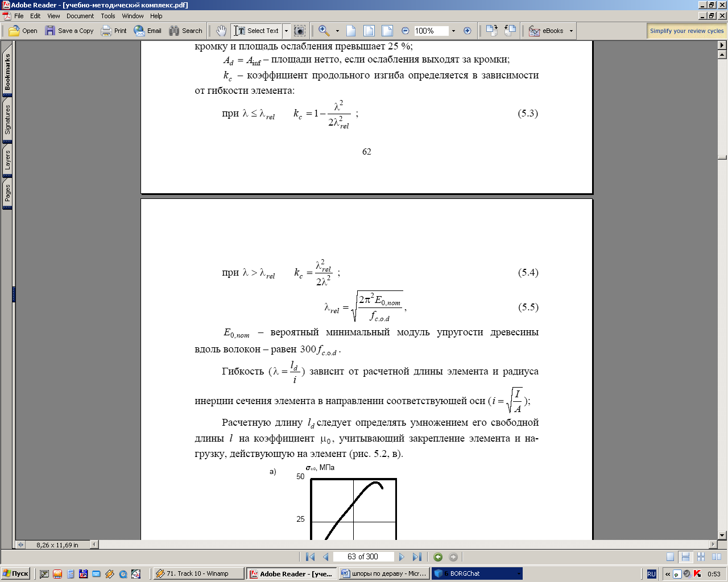Click the vertical scrollbar down arrow
The image size is (728, 582).
coord(722,535)
